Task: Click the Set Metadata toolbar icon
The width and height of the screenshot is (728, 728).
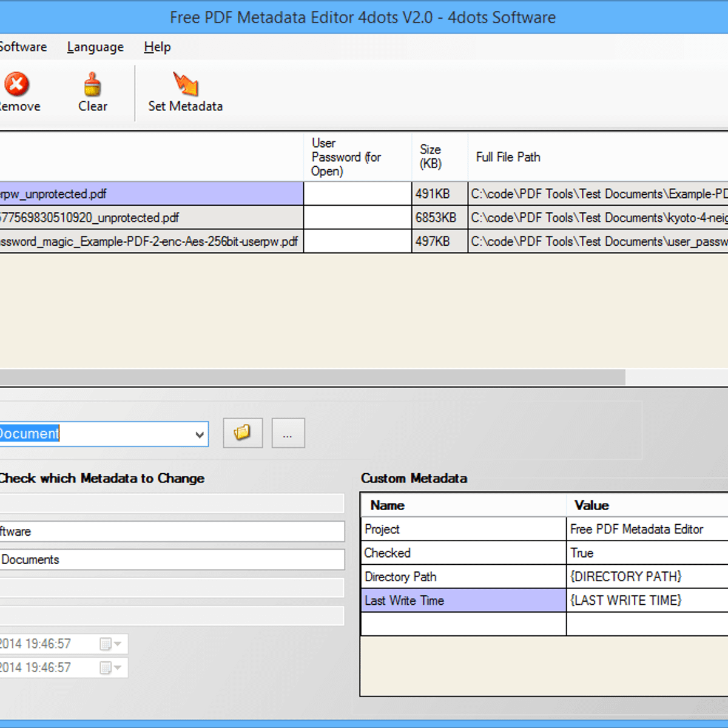Action: click(x=186, y=84)
